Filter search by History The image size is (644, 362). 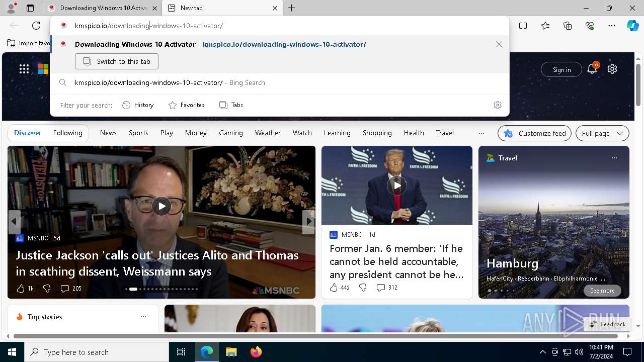pos(138,105)
